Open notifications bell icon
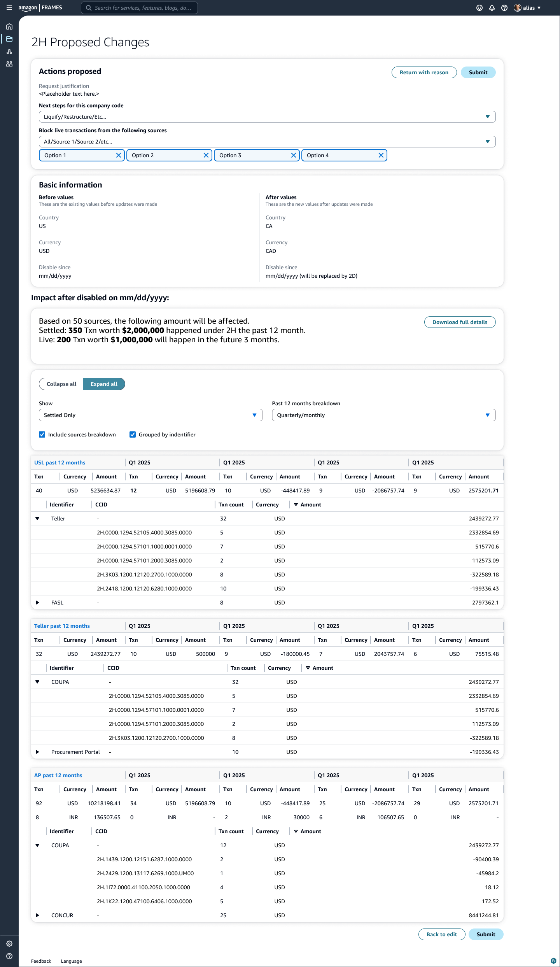The width and height of the screenshot is (560, 967). pyautogui.click(x=492, y=8)
